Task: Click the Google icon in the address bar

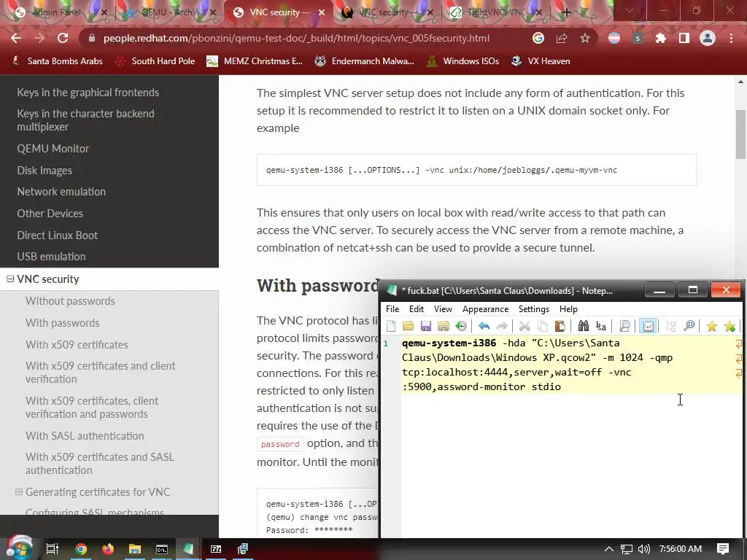Action: [x=538, y=38]
